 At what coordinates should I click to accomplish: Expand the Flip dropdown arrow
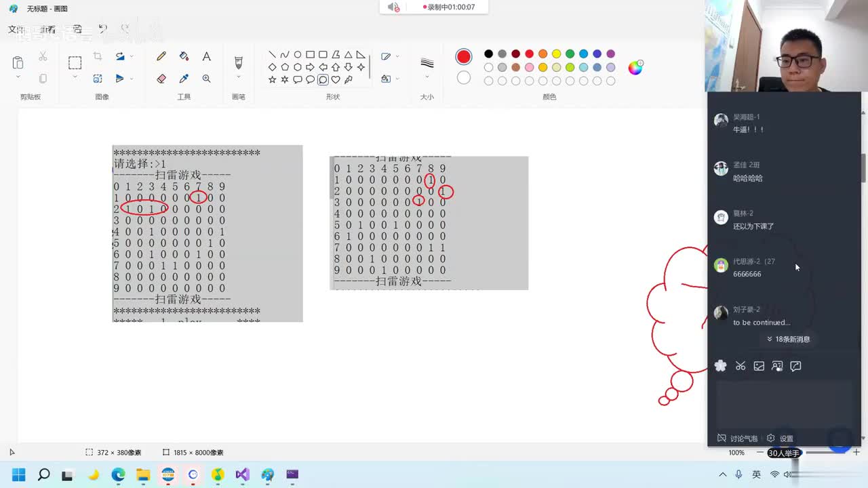click(132, 79)
